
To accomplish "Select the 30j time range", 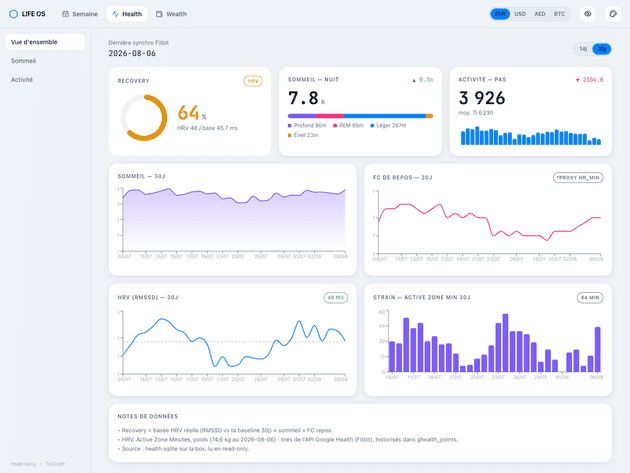I will [601, 49].
